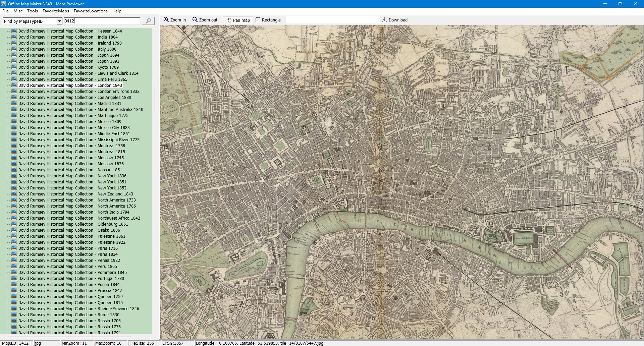
Task: Click the map list horizontal scrollbar
Action: (x=70, y=336)
